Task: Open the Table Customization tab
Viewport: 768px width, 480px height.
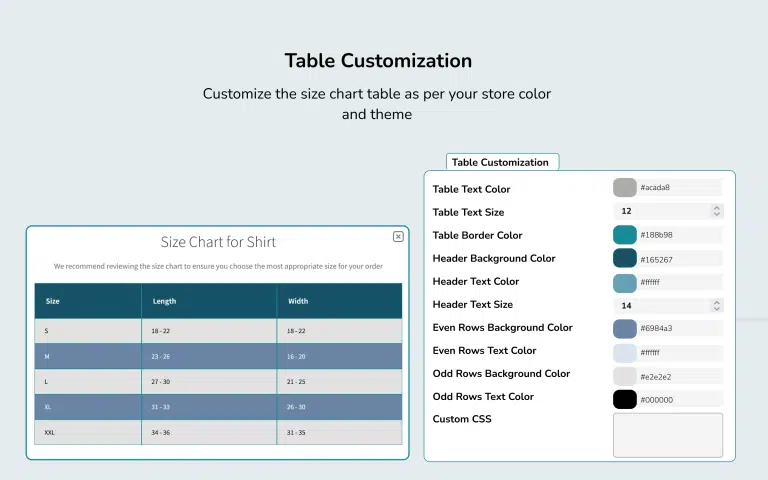Action: click(x=501, y=162)
